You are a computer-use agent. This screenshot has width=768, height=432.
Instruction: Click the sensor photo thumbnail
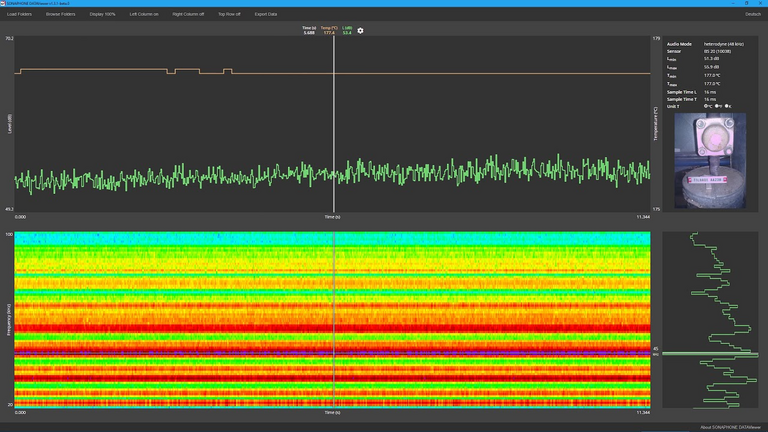click(x=710, y=160)
